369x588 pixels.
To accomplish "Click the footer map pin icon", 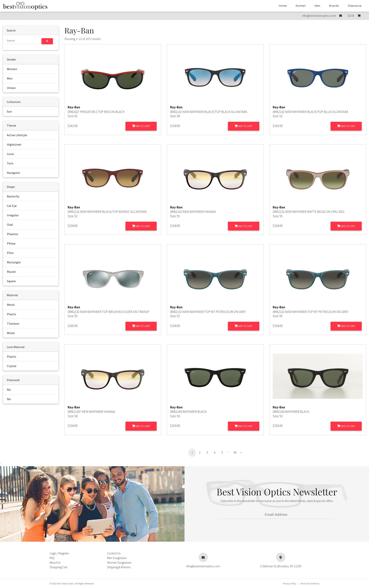I will pos(281,557).
